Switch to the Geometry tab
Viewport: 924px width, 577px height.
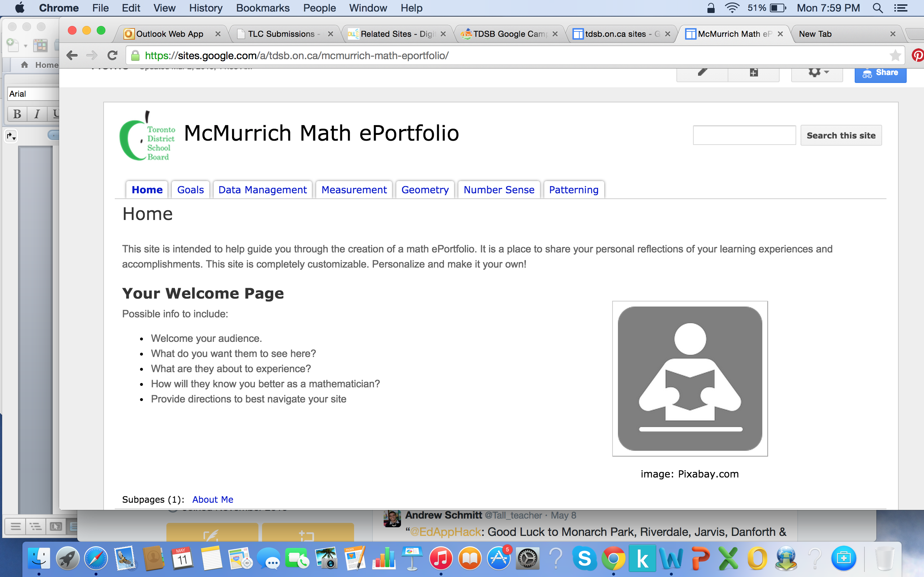(424, 190)
